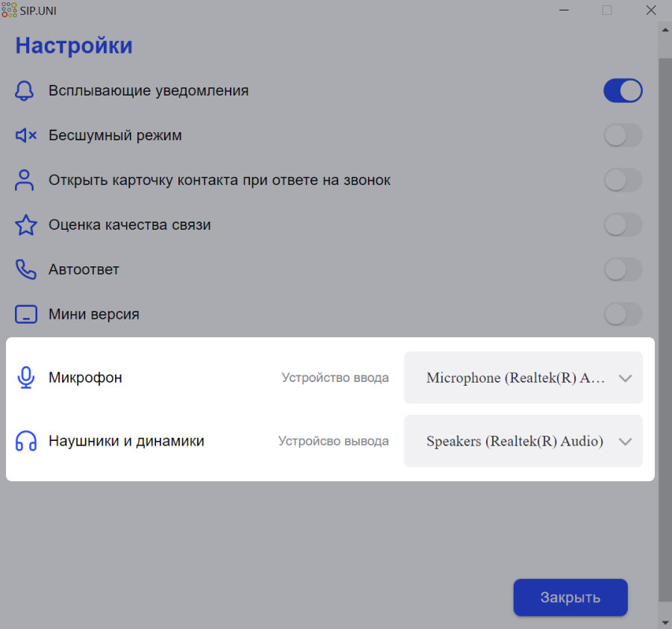Enable the Автоответ switch
Image resolution: width=672 pixels, height=629 pixels.
623,269
